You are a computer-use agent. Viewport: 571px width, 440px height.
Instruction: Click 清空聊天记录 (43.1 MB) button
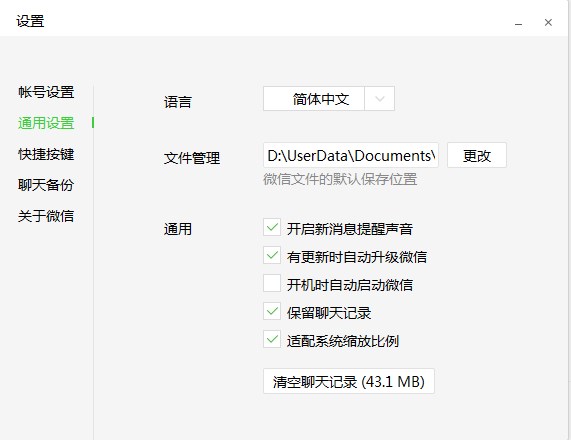click(348, 381)
